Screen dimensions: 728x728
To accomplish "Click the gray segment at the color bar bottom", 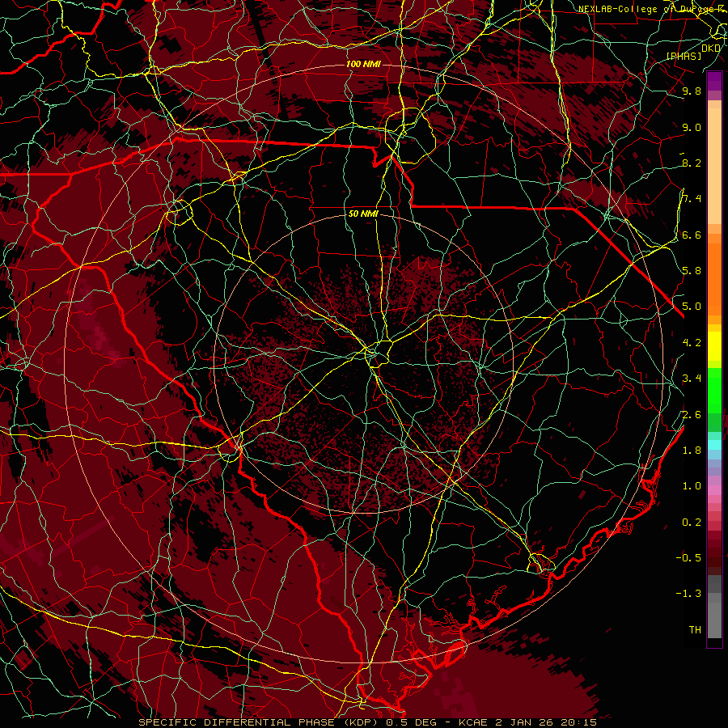I will [x=714, y=620].
